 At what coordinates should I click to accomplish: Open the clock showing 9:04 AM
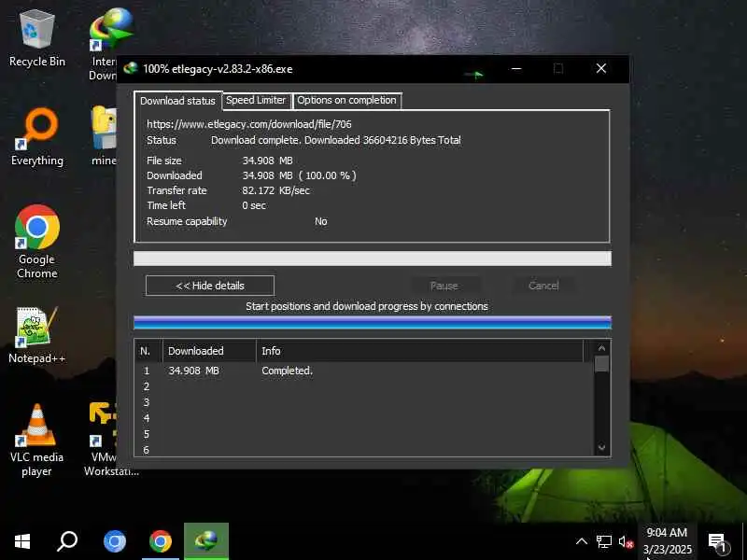tap(667, 541)
